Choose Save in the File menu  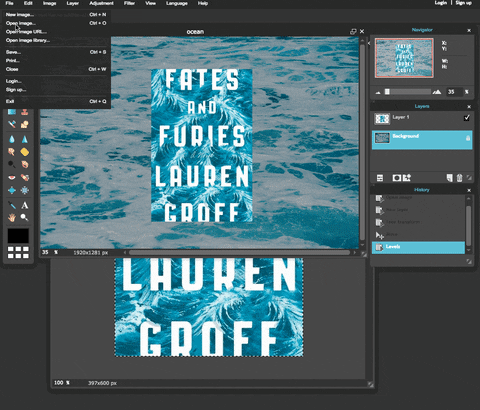click(x=56, y=52)
